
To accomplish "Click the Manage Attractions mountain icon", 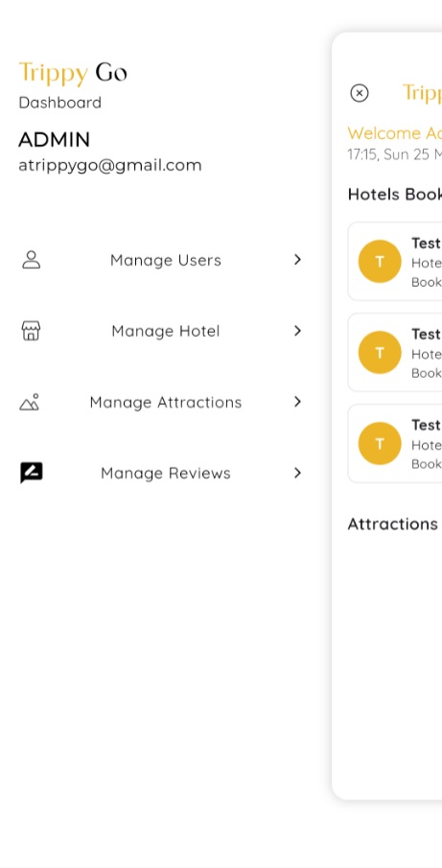I will coord(30,402).
